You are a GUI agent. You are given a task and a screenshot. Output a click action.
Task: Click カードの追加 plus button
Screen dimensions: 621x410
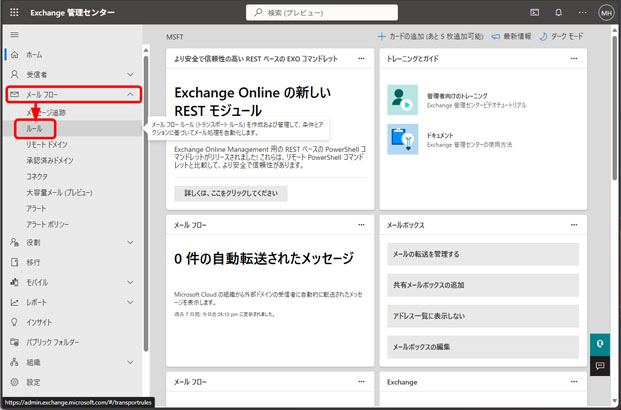pos(431,36)
